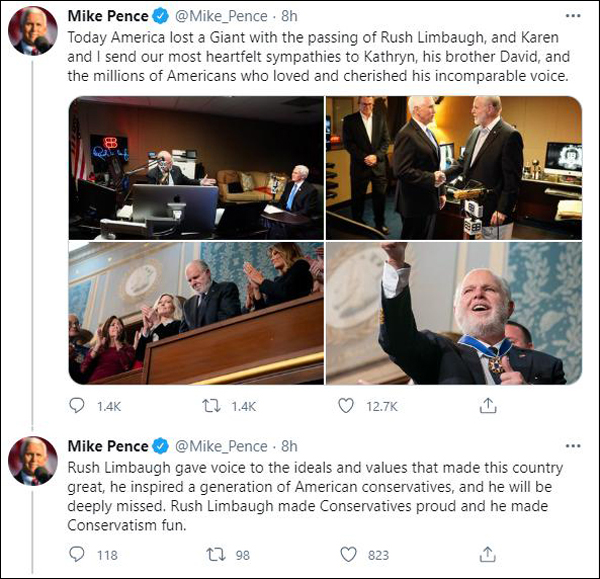Open Mike Pence avatar on second tweet
Screen dimensions: 600x579
32,460
